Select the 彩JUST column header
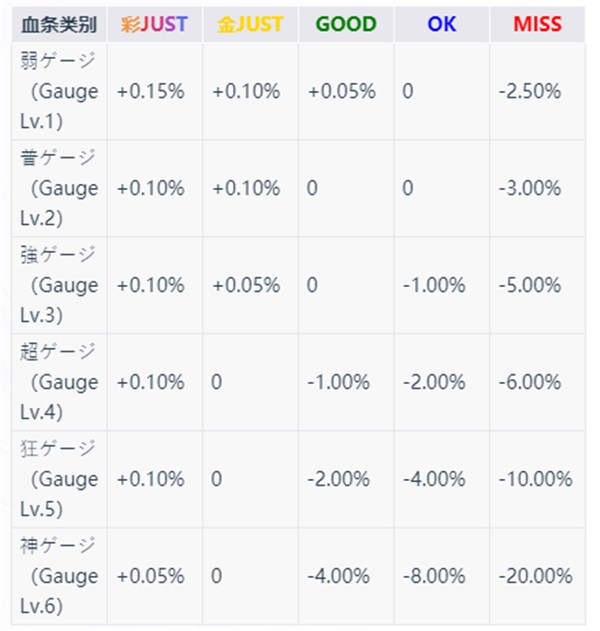The height and width of the screenshot is (631, 600). tap(153, 24)
